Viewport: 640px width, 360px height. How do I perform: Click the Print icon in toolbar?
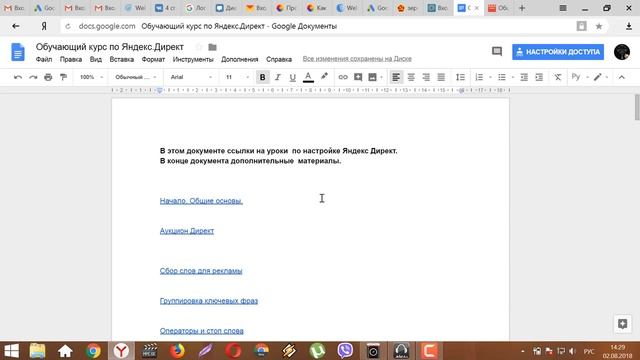click(x=48, y=77)
